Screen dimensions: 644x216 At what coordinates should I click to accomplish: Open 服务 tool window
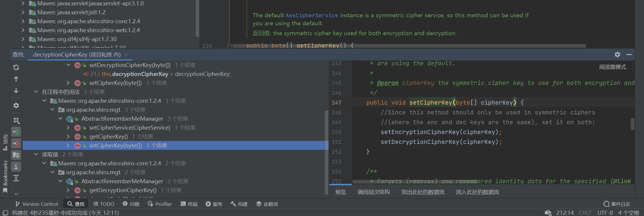click(214, 204)
